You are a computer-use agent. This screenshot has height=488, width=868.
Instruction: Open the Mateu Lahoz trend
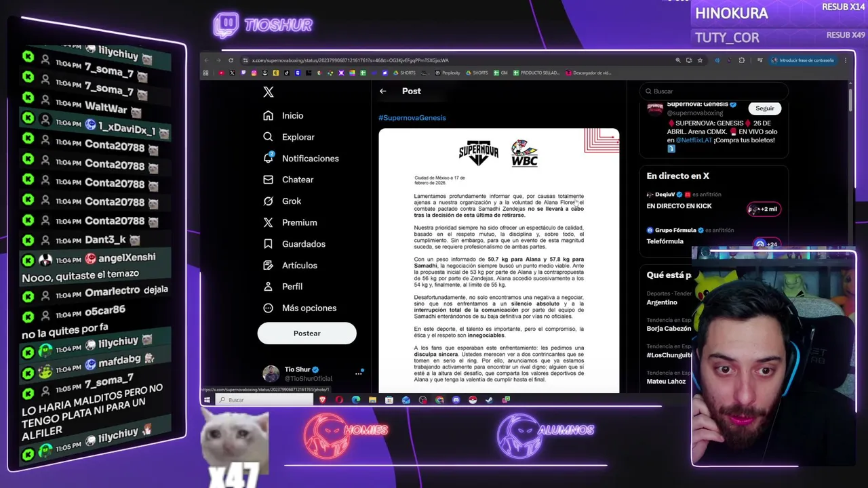point(666,382)
